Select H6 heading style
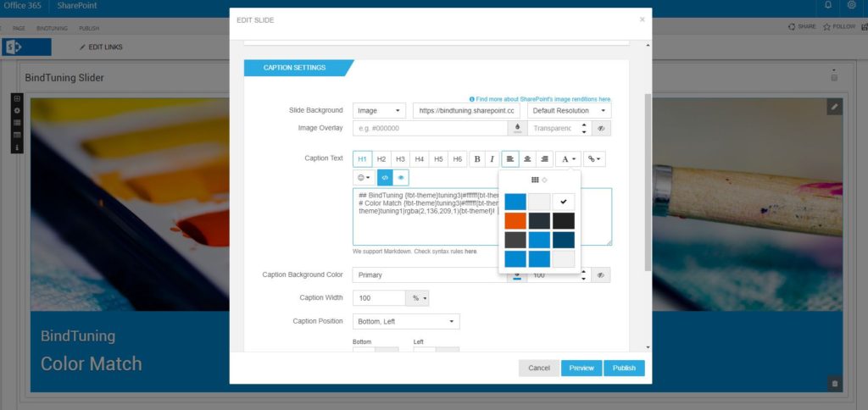 click(457, 159)
